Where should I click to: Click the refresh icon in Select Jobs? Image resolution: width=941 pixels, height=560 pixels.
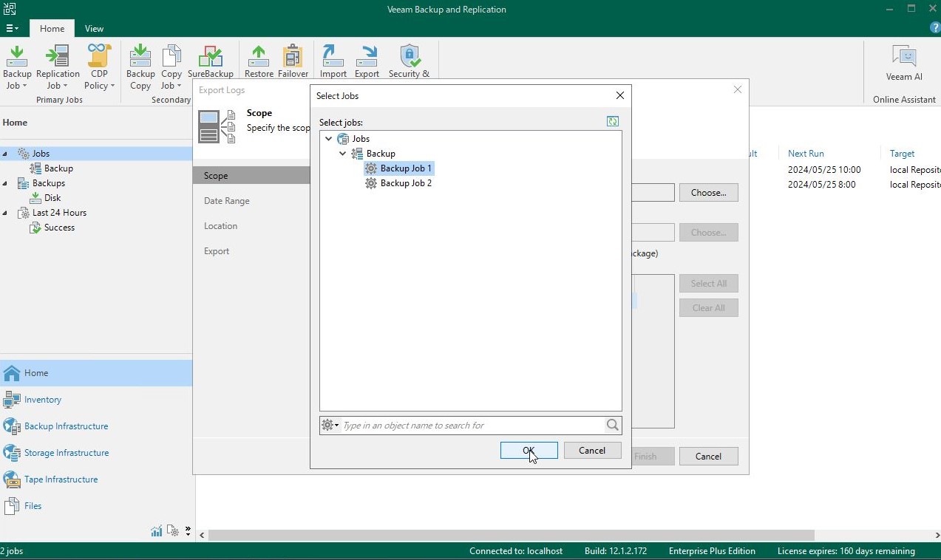click(x=613, y=121)
